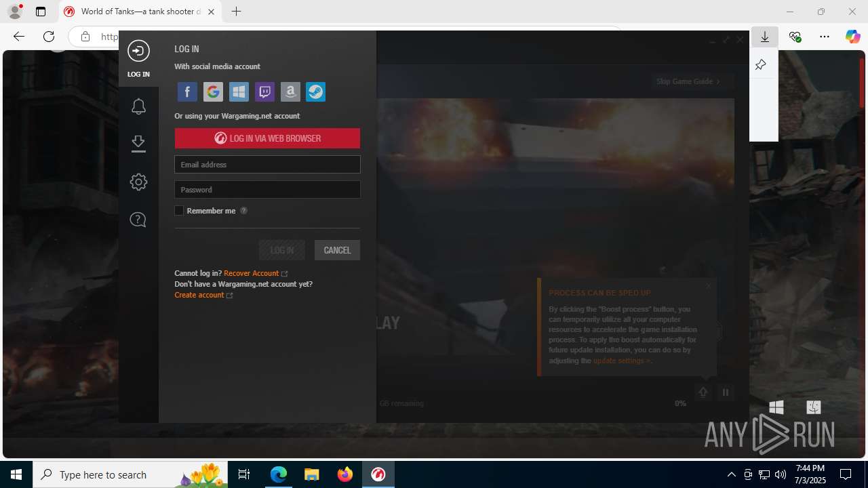
Task: Open Action Center notifications
Action: pyautogui.click(x=846, y=474)
